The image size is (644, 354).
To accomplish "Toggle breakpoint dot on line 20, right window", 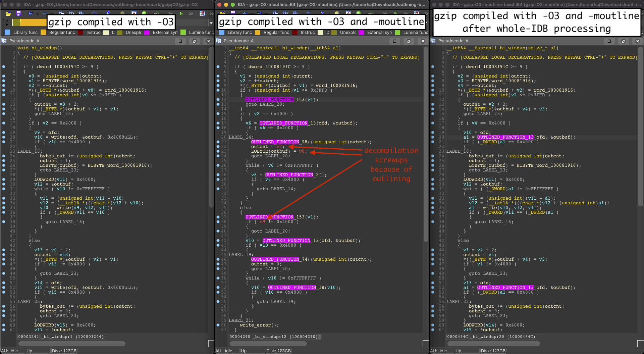I will [433, 137].
